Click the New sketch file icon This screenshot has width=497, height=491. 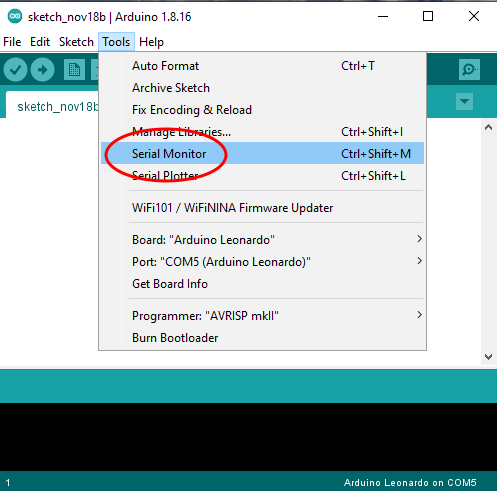pyautogui.click(x=74, y=70)
